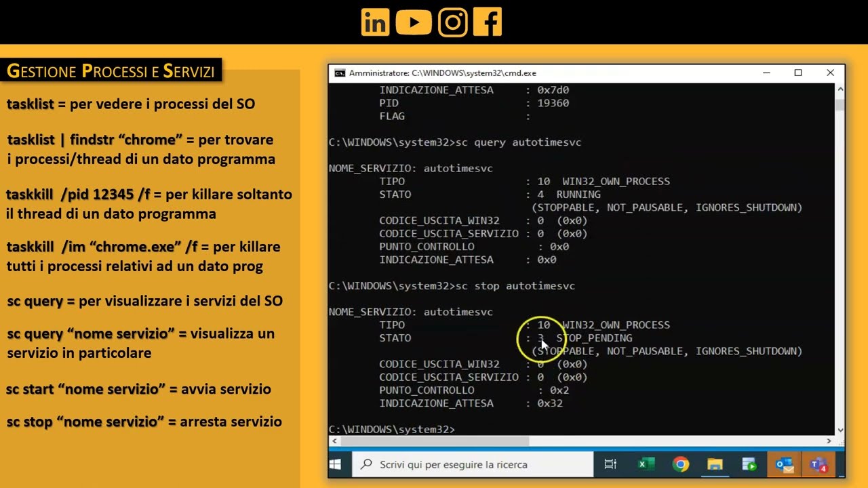
Task: Open the Facebook social icon
Action: pos(488,22)
